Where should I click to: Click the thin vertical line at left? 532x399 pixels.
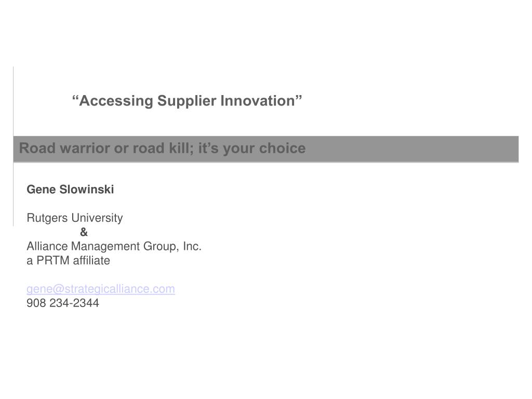[x=13, y=146]
